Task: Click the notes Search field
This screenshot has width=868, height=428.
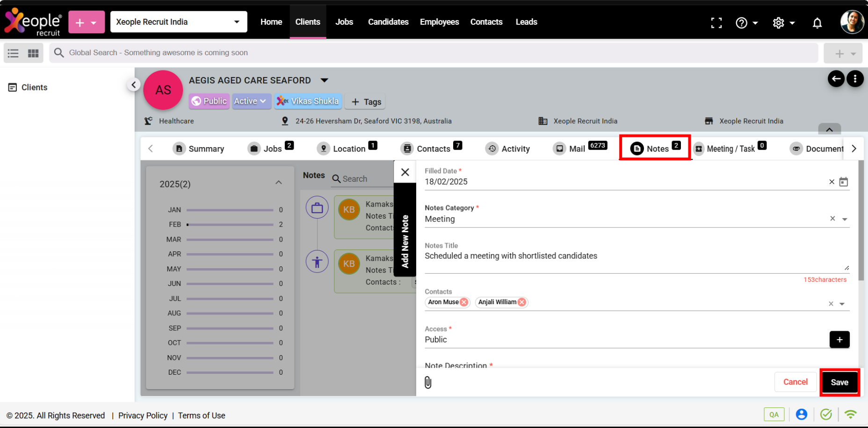Action: tap(362, 179)
